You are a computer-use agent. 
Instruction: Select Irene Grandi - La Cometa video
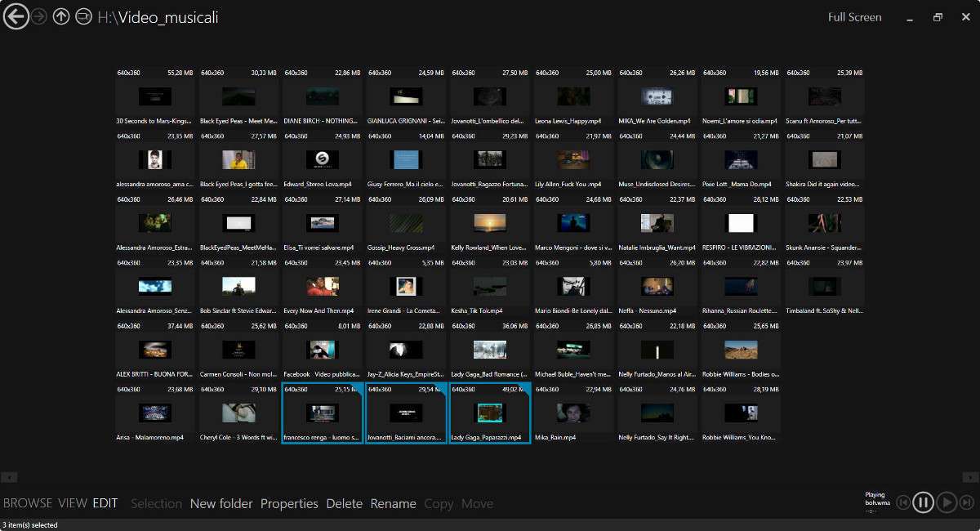pyautogui.click(x=407, y=287)
